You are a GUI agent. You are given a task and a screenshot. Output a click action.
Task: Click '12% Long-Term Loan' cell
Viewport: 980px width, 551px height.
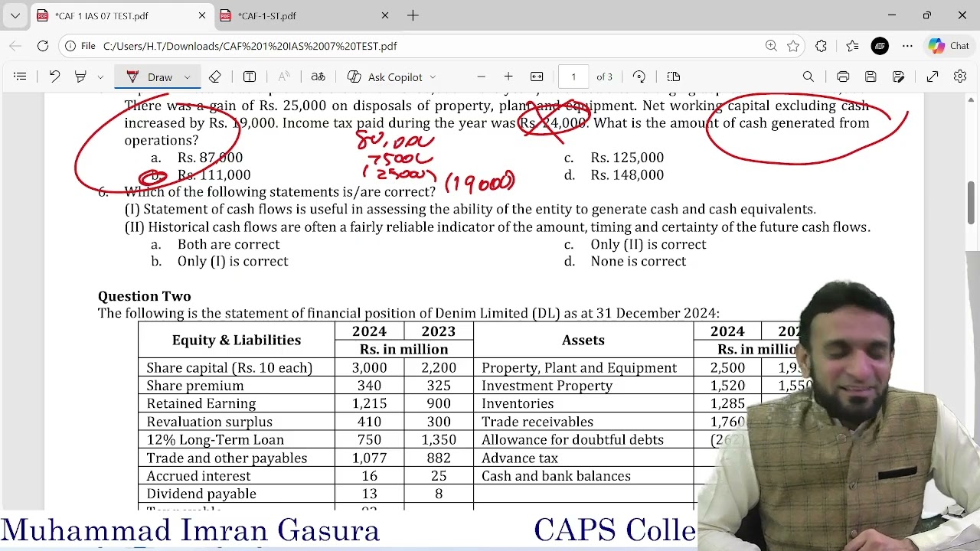coord(215,440)
